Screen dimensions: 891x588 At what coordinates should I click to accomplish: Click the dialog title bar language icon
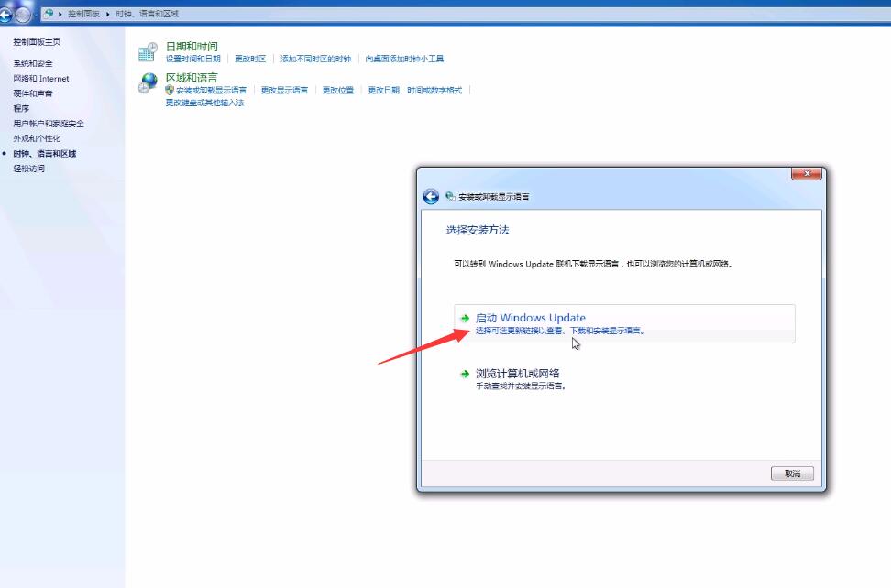pos(451,196)
